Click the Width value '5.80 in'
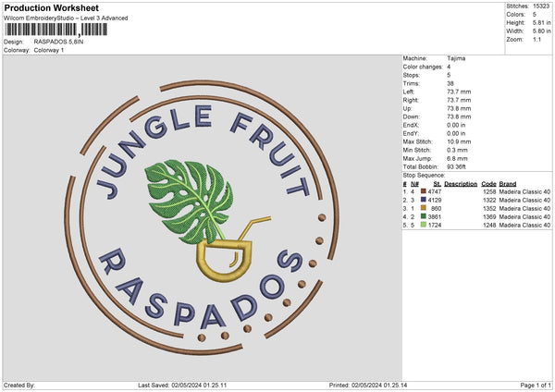 541,31
